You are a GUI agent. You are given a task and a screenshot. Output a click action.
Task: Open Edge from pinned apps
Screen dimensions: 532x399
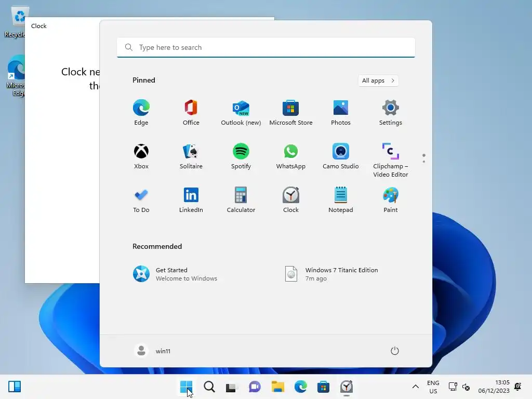tap(141, 113)
